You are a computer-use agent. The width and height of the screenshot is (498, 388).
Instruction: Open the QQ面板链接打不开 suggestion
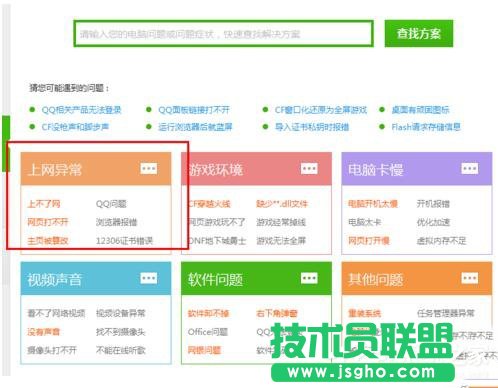click(x=194, y=110)
